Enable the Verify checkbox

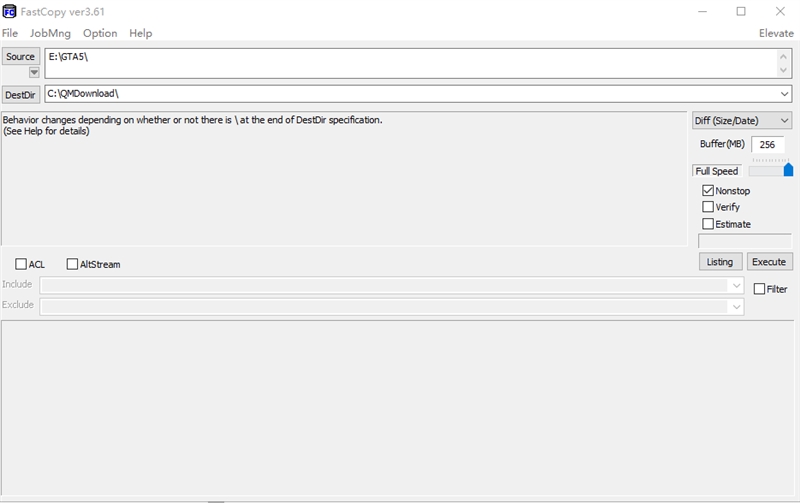point(708,207)
